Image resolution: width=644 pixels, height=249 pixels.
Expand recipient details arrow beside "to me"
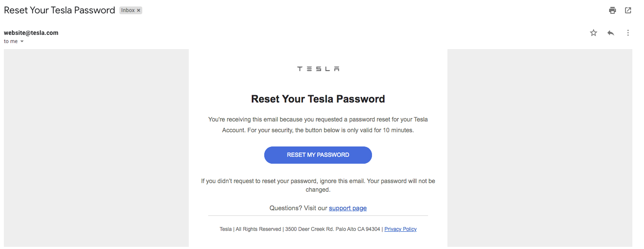(22, 42)
